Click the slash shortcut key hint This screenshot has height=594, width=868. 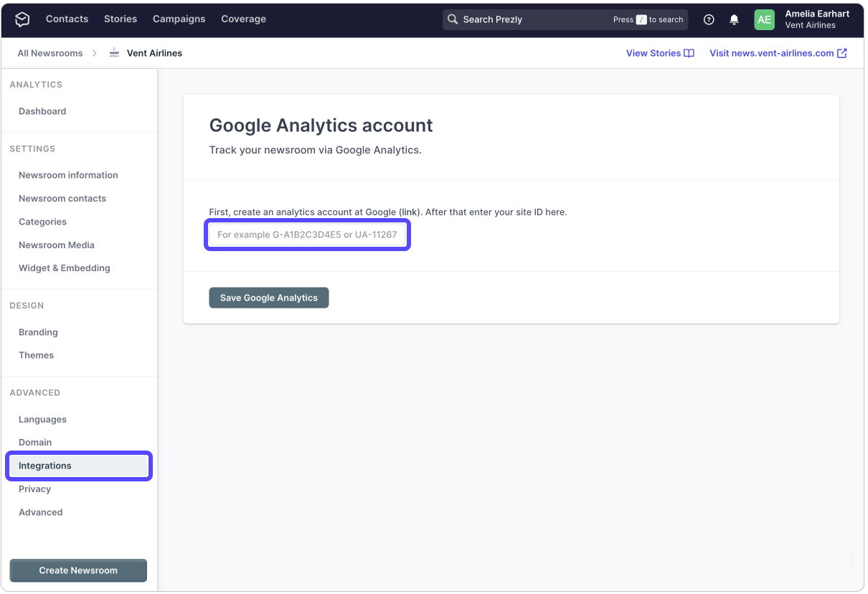(x=641, y=20)
